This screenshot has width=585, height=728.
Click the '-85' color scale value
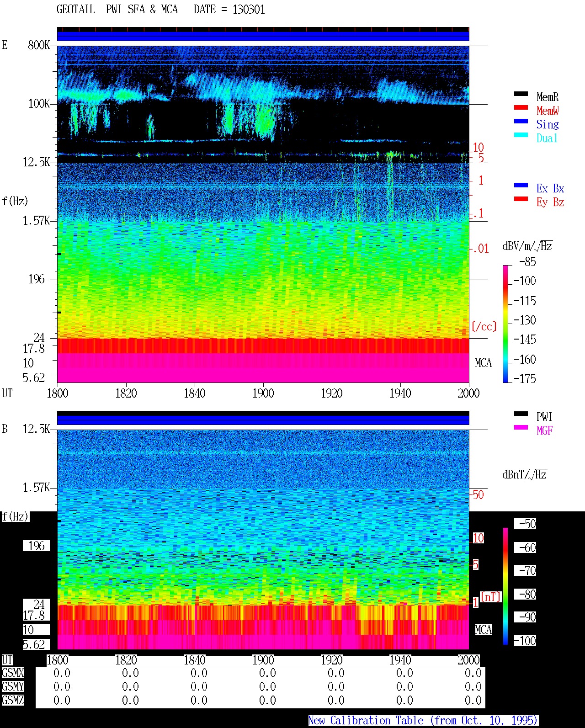(528, 262)
